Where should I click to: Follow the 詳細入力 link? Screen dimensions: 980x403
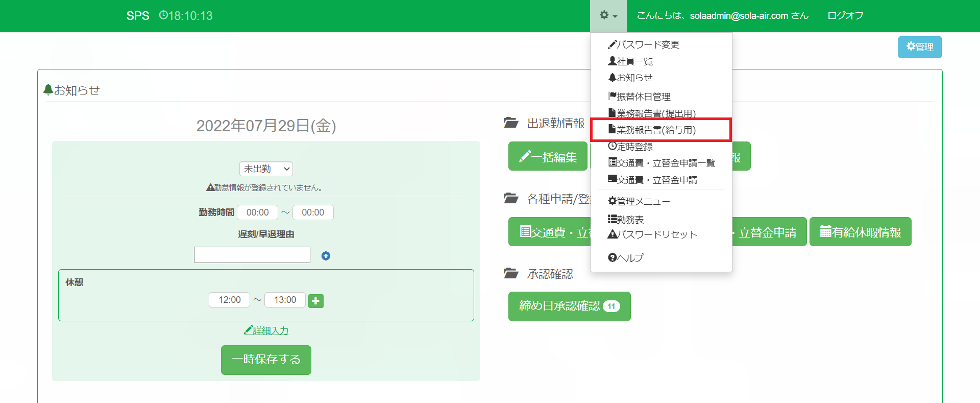point(266,330)
